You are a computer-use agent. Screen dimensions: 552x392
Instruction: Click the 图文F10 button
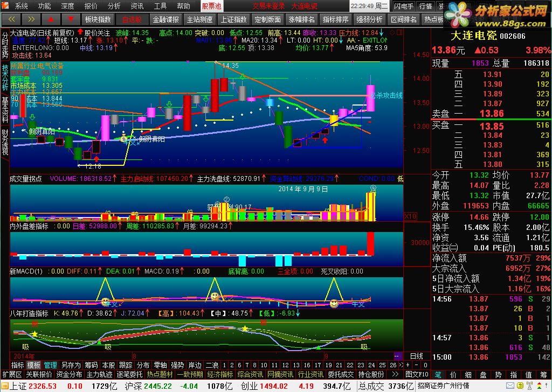417,374
